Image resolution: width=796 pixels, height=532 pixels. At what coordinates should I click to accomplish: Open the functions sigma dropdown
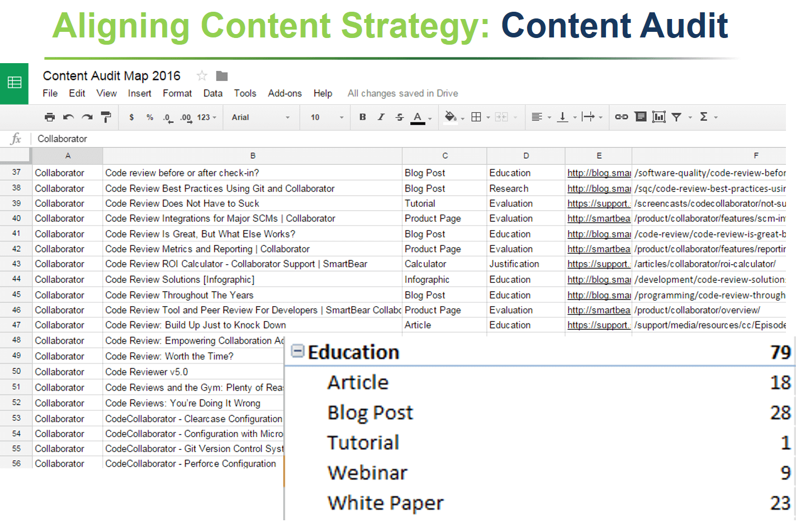click(708, 117)
